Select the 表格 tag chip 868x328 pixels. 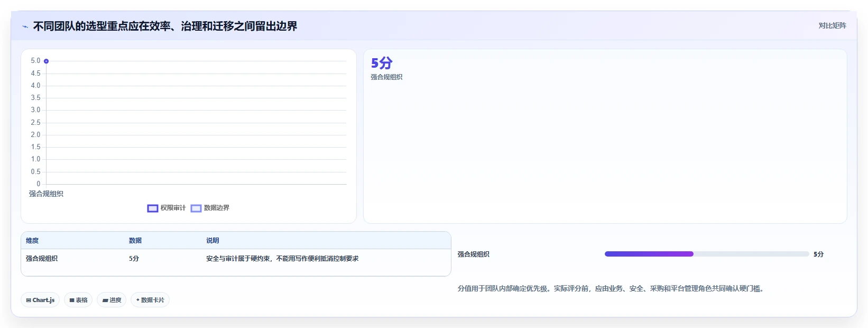78,300
